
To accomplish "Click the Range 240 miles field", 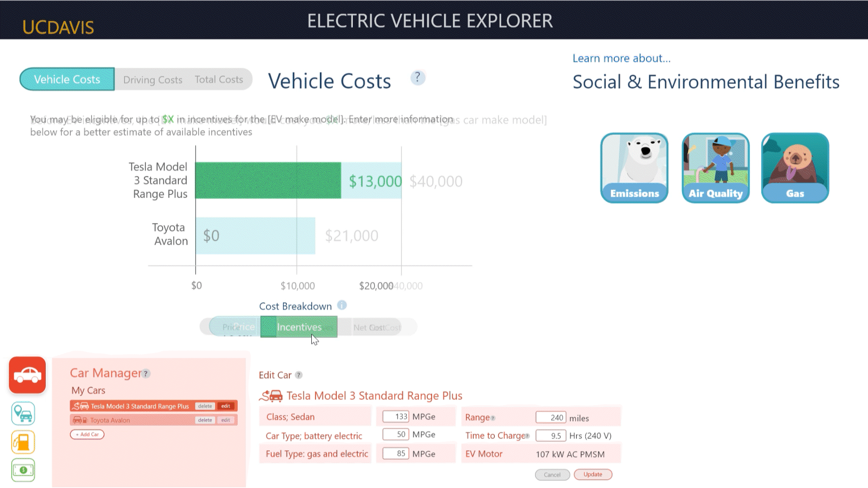I will tap(551, 417).
